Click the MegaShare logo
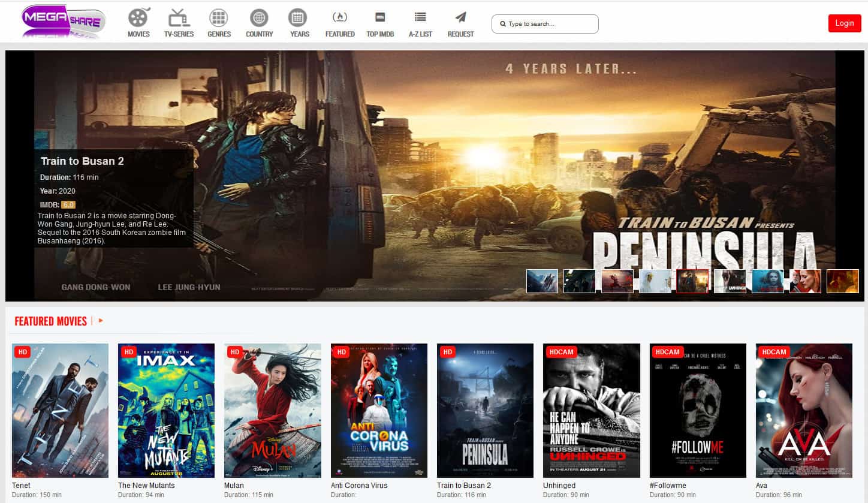The height and width of the screenshot is (503, 868). pos(64,22)
